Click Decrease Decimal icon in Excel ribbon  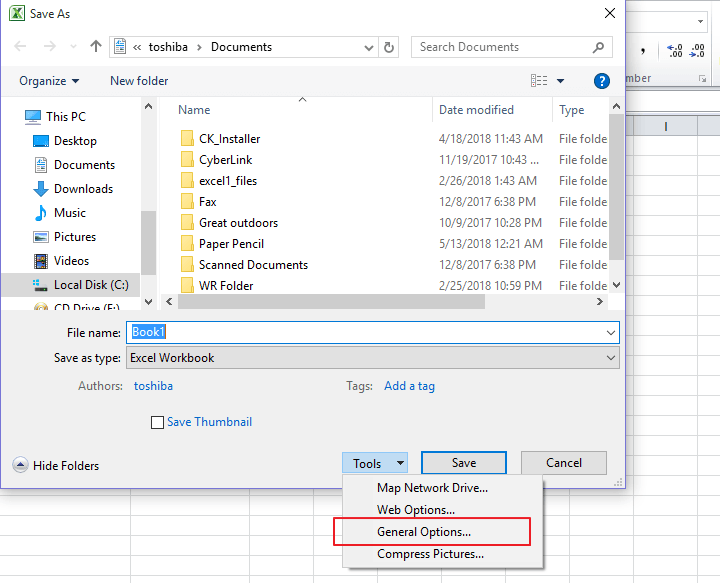[x=697, y=50]
